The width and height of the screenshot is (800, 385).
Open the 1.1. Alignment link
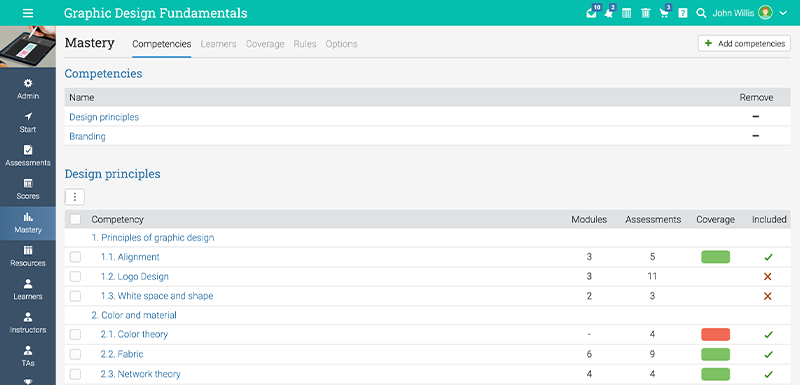click(130, 257)
